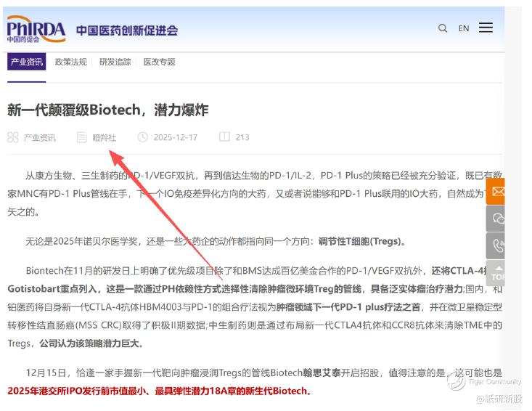Open the search magnifier icon
Viewport: 532px width, 411px height.
443,28
